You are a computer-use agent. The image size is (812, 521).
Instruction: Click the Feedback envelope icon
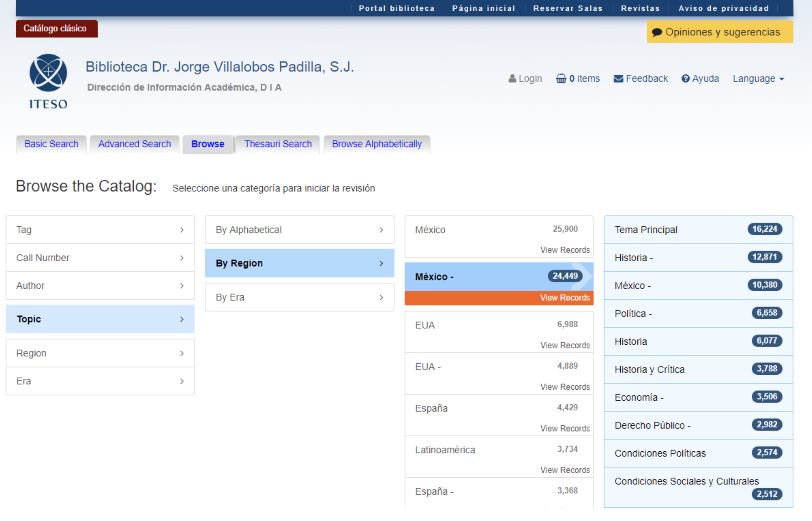click(x=618, y=78)
